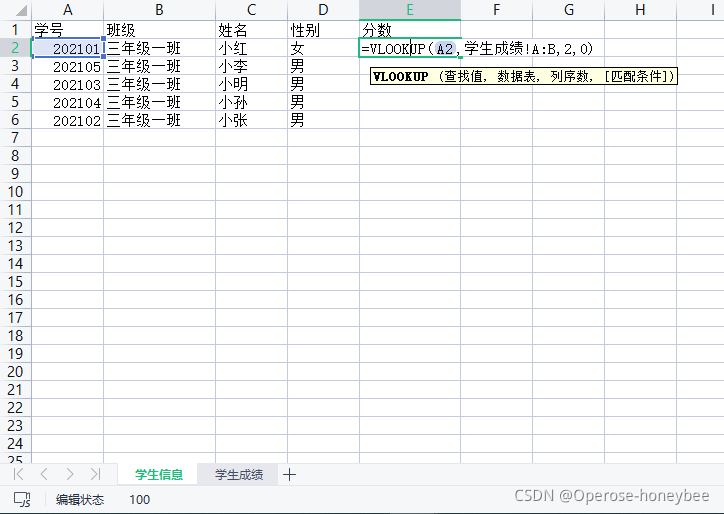Select cell containing 202105
Viewport: 724px width, 514px height.
click(67, 66)
